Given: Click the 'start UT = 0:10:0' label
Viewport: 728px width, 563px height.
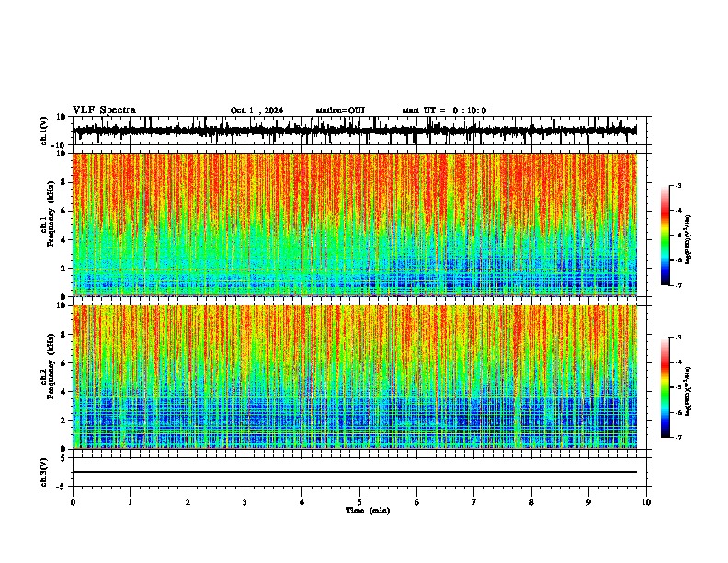Looking at the screenshot, I should pos(444,110).
